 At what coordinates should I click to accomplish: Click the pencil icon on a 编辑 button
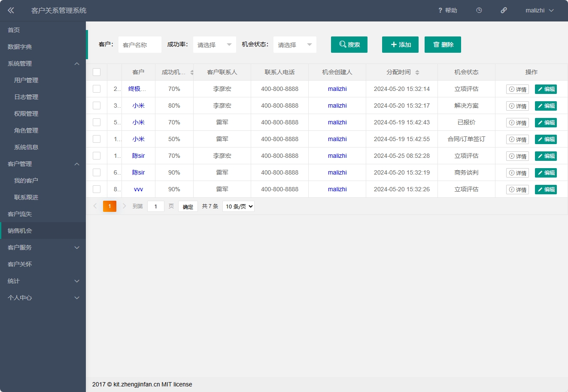point(541,89)
